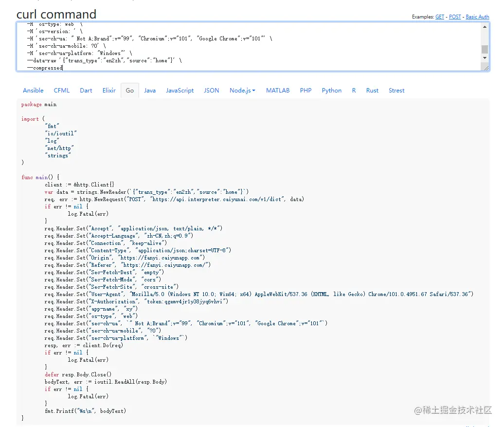This screenshot has height=427, width=504.
Task: Click the 'client := &http.Client{}' line
Action: 79,185
